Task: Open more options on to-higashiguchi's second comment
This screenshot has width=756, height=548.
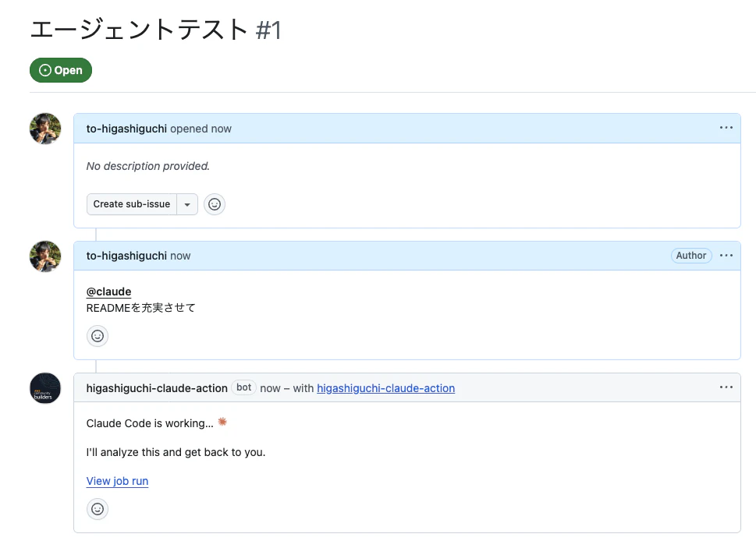Action: point(726,255)
